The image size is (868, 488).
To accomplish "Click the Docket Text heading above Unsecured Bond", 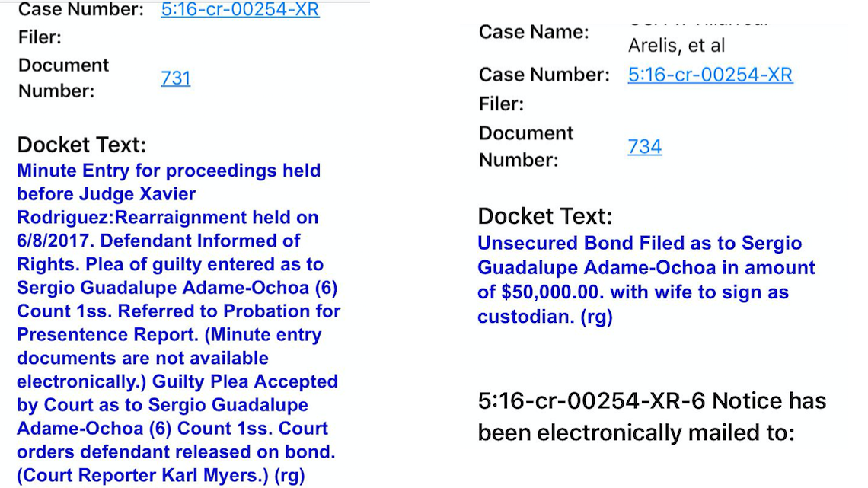I will coord(544,216).
